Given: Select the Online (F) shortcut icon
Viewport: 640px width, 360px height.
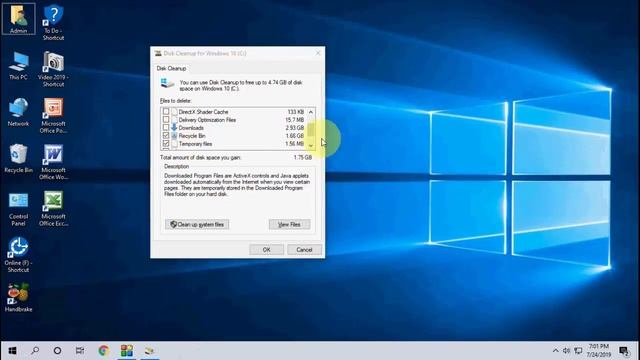Looking at the screenshot, I should 18,255.
